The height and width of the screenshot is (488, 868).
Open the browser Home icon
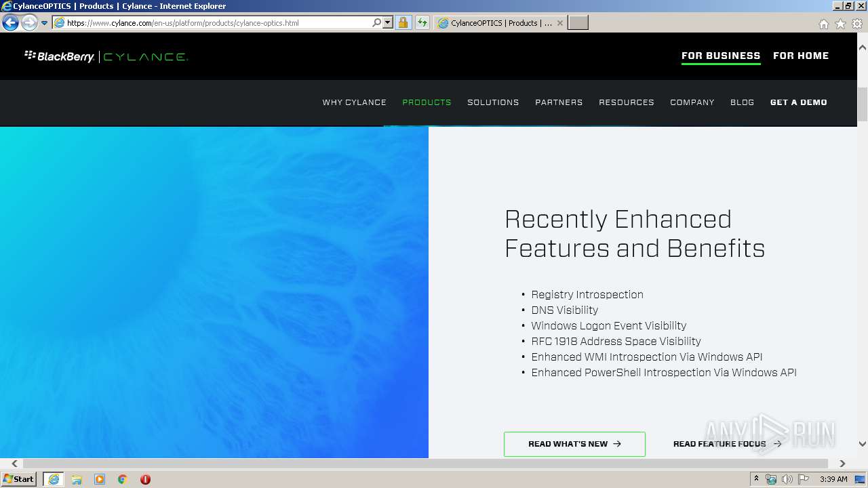(823, 24)
